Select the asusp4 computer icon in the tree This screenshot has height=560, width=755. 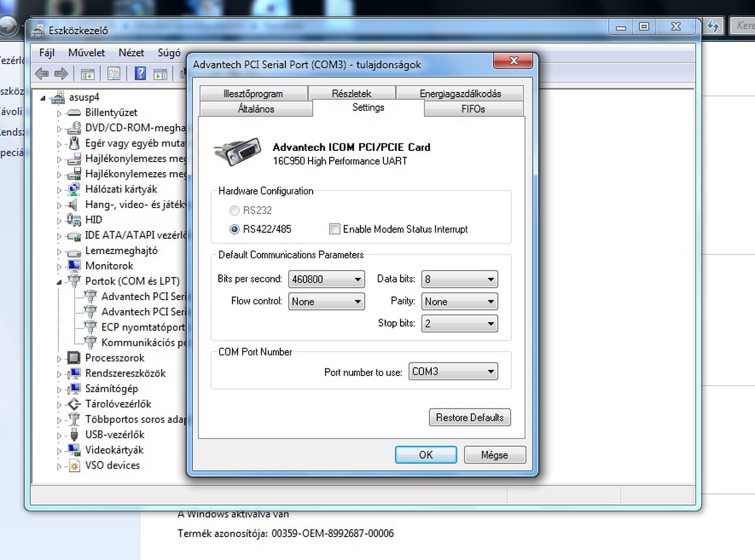pyautogui.click(x=57, y=97)
